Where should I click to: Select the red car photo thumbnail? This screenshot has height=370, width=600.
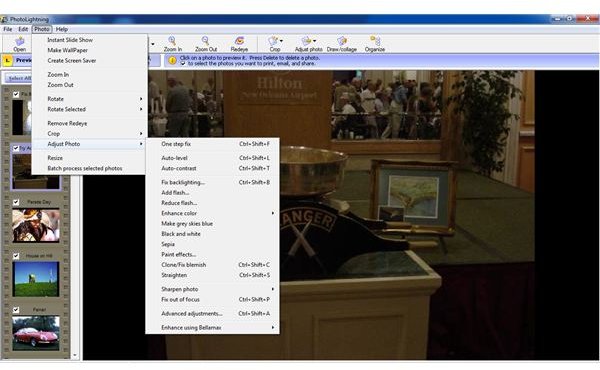click(x=36, y=333)
